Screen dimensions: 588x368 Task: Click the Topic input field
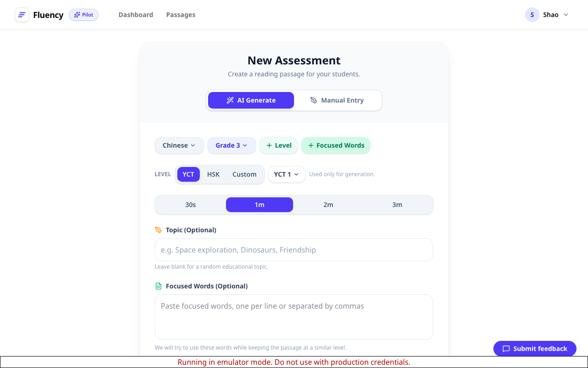click(294, 250)
